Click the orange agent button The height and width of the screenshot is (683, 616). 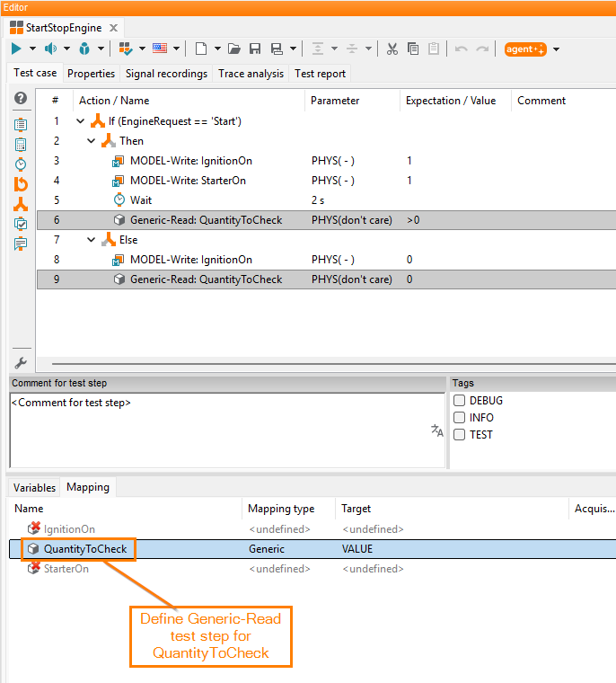pyautogui.click(x=525, y=49)
